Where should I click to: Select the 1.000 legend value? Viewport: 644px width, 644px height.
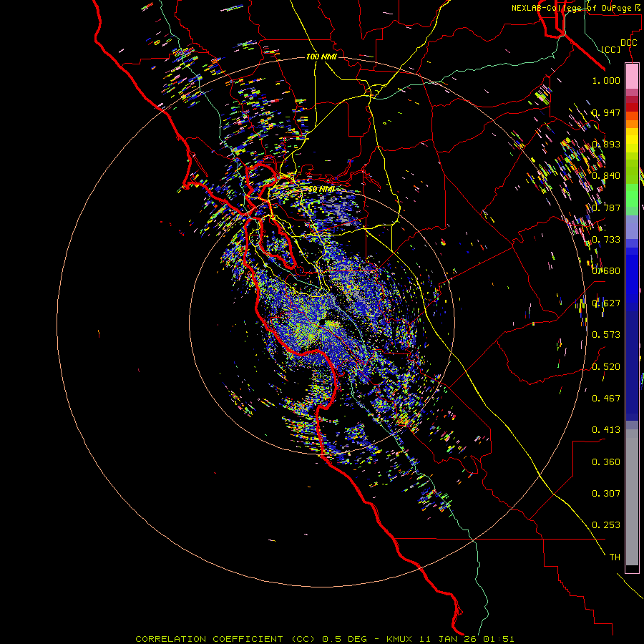606,80
